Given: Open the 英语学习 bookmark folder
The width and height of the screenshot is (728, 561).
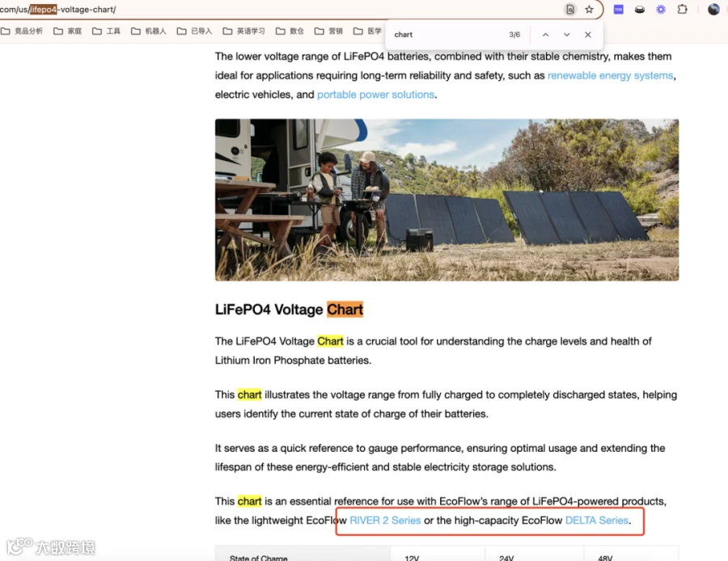Looking at the screenshot, I should coord(243,31).
